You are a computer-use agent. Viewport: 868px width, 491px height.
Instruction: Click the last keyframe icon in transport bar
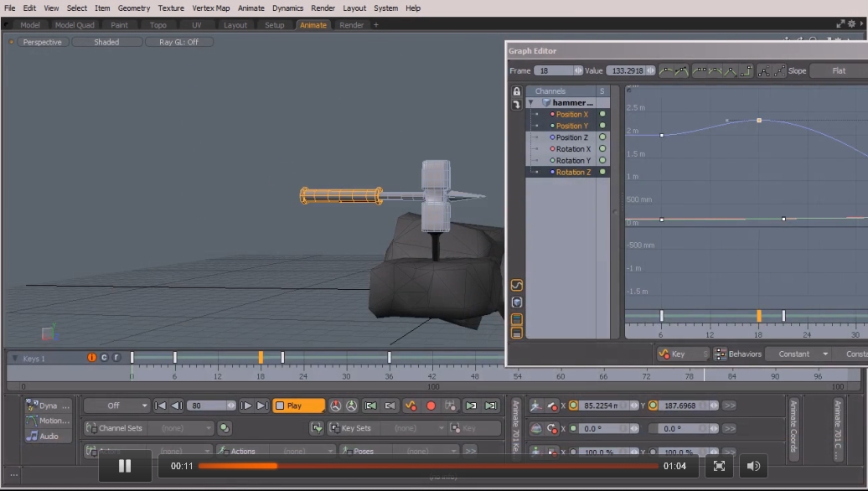coord(490,406)
